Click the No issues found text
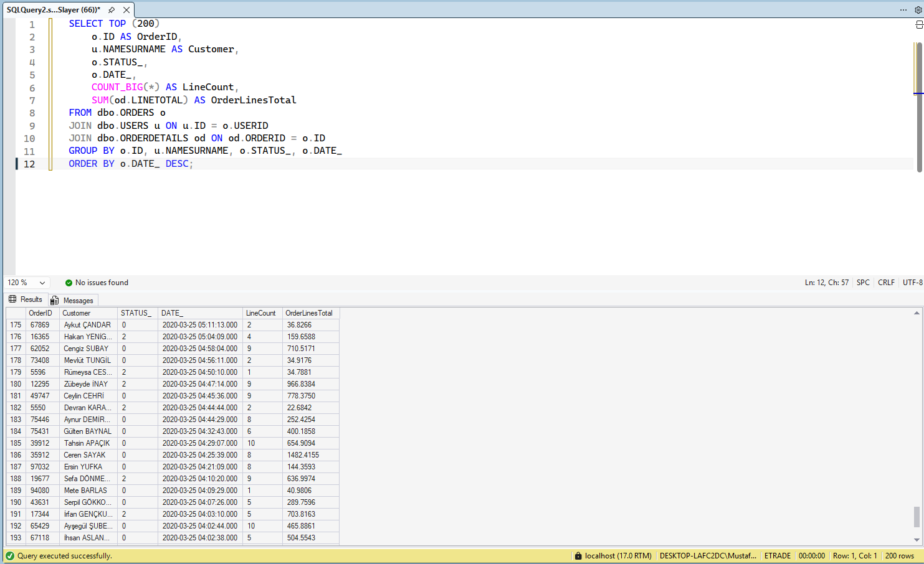Image resolution: width=924 pixels, height=564 pixels. [102, 283]
